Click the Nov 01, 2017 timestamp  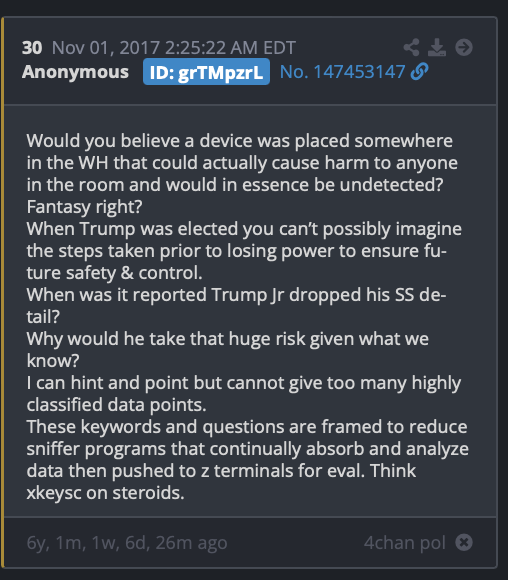pyautogui.click(x=174, y=48)
